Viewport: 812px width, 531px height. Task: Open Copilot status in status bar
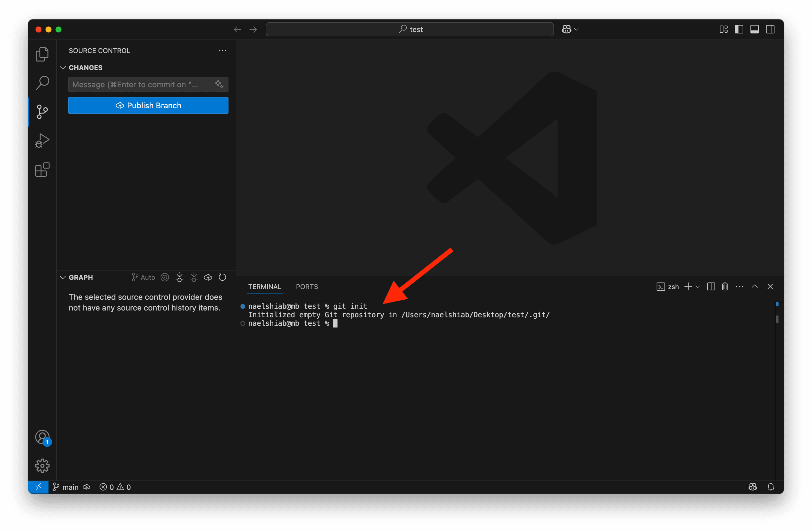click(x=753, y=487)
